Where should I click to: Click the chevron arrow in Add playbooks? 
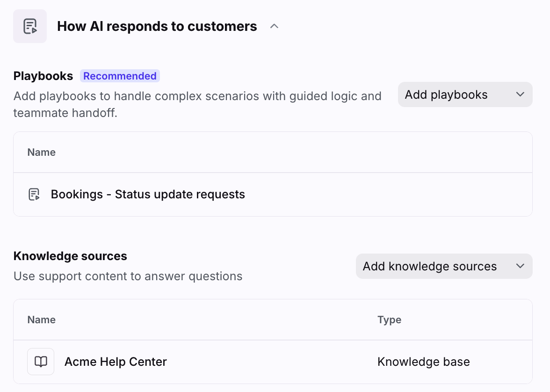coord(520,94)
